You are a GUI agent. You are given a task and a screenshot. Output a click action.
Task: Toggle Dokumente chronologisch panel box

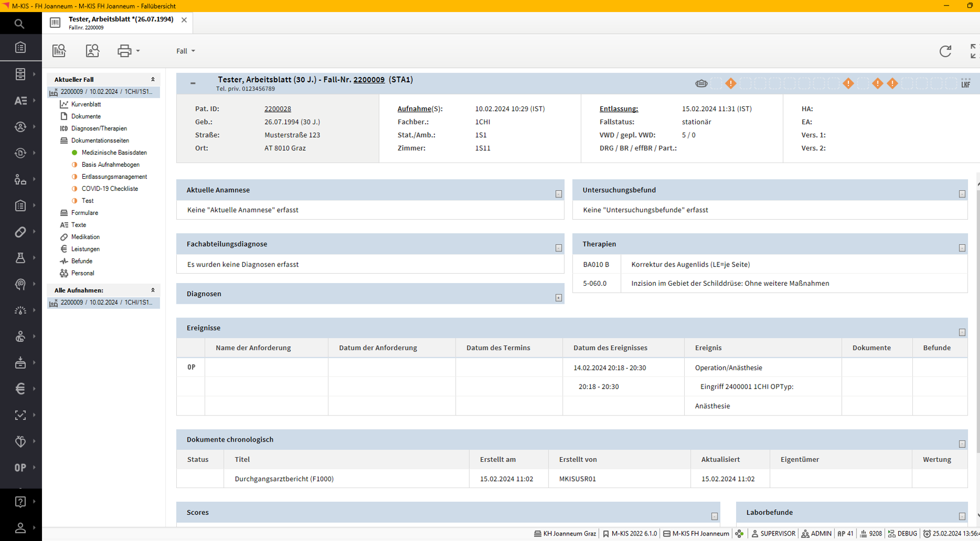pos(962,444)
